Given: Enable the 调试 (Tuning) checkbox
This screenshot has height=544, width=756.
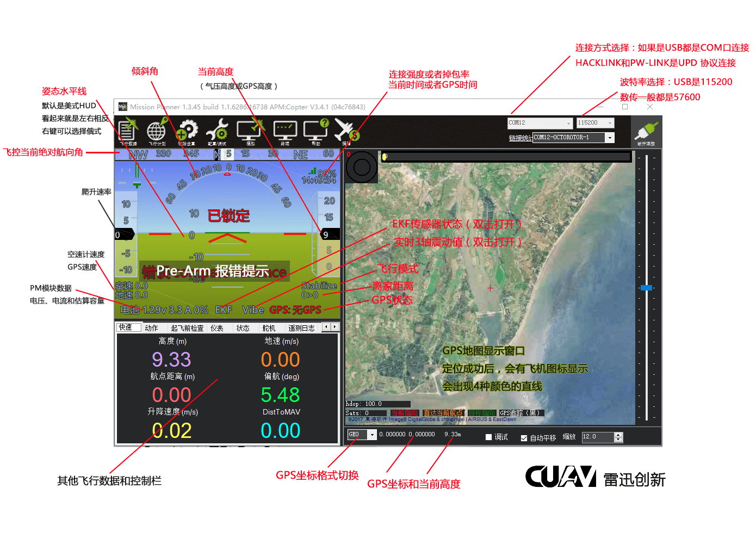Looking at the screenshot, I should coord(488,437).
